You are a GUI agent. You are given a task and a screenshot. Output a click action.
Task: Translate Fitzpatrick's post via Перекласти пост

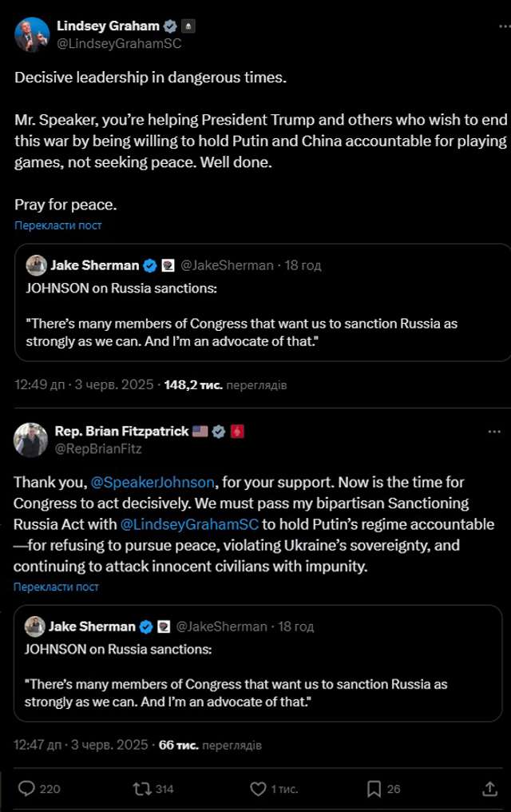(56, 587)
